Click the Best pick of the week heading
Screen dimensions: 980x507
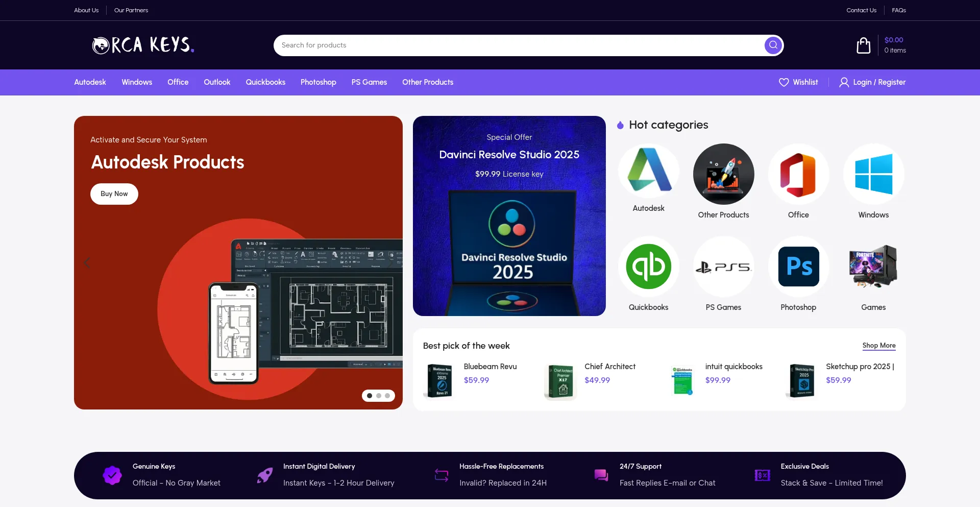467,346
